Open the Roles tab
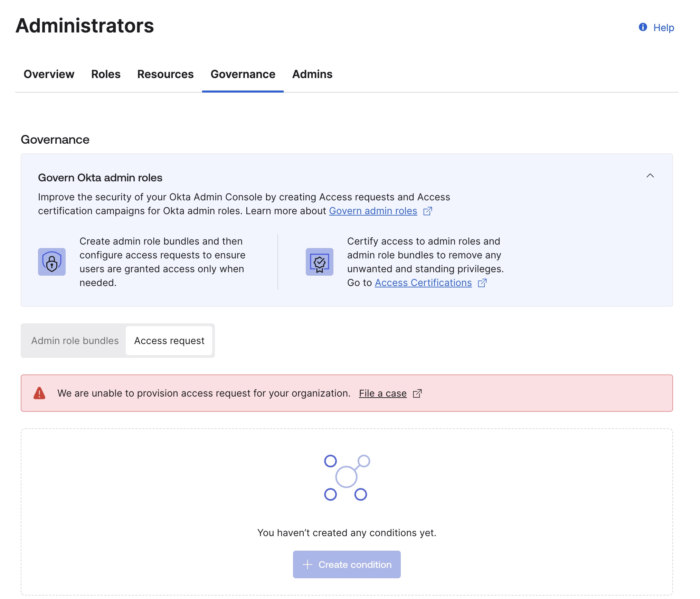This screenshot has height=599, width=700. point(105,74)
